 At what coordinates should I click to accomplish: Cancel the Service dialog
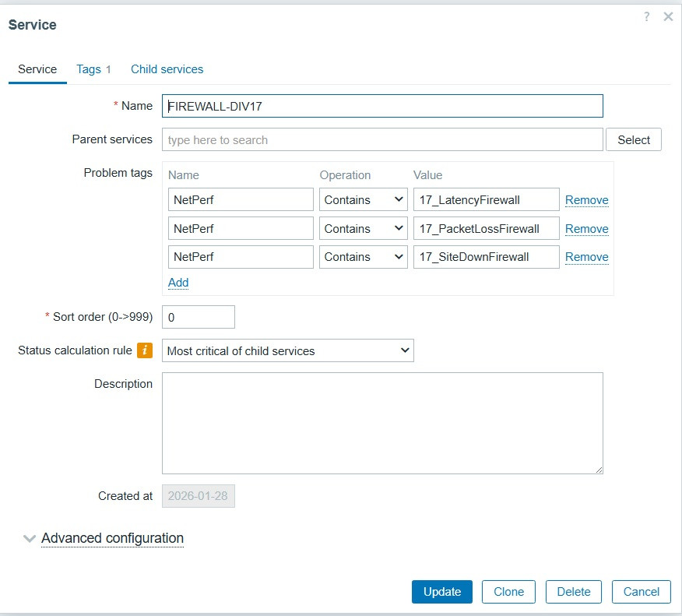point(642,592)
